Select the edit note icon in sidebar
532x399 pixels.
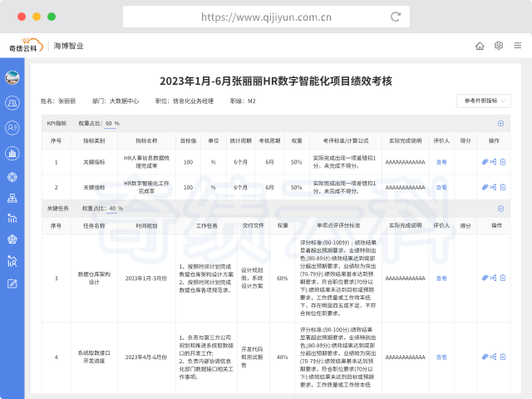(12, 283)
